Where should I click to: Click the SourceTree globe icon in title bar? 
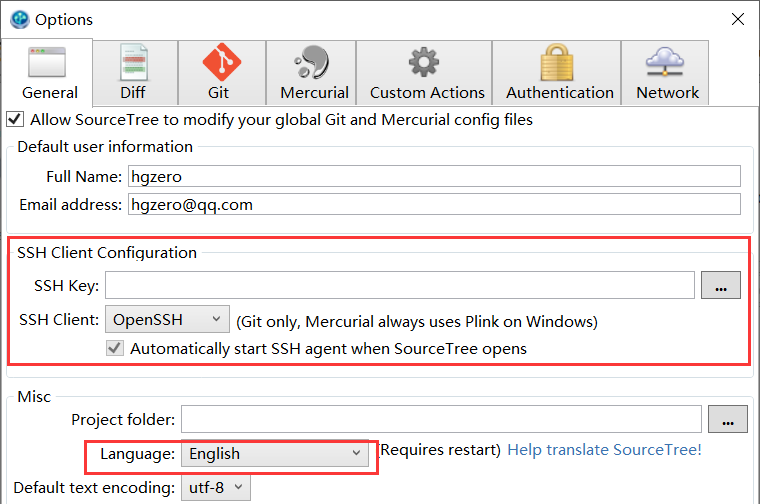coord(20,19)
